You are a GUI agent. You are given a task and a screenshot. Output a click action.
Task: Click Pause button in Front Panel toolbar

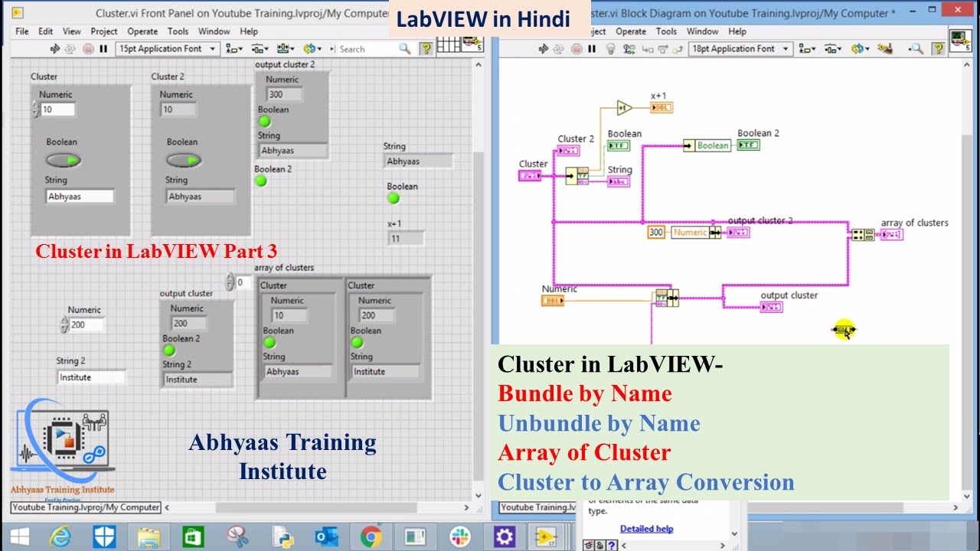click(103, 49)
